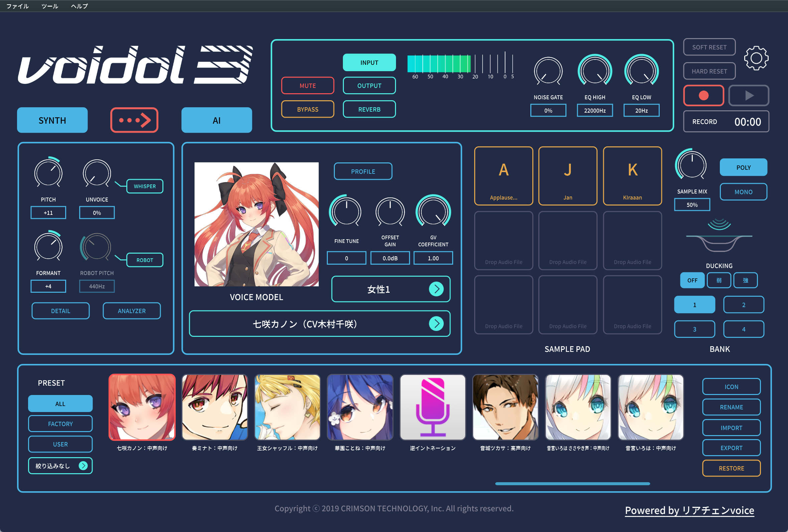Image resolution: width=788 pixels, height=532 pixels.
Task: Open the ファイル menu
Action: click(18, 6)
